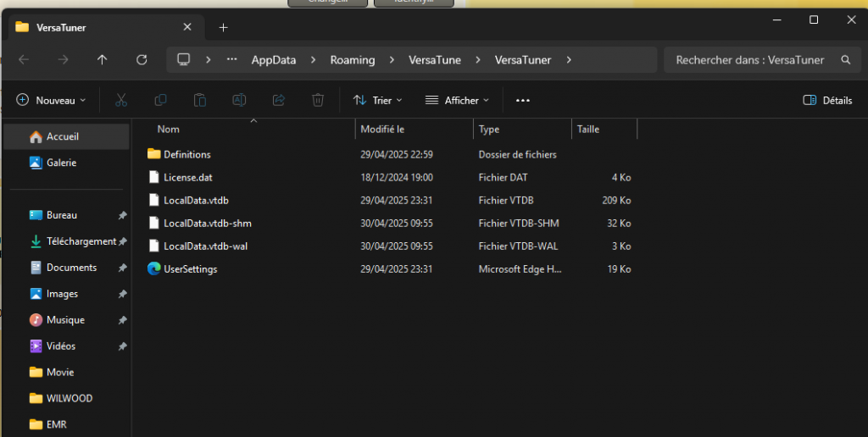868x437 pixels.
Task: Click the Paste clipboard icon
Action: [x=200, y=100]
